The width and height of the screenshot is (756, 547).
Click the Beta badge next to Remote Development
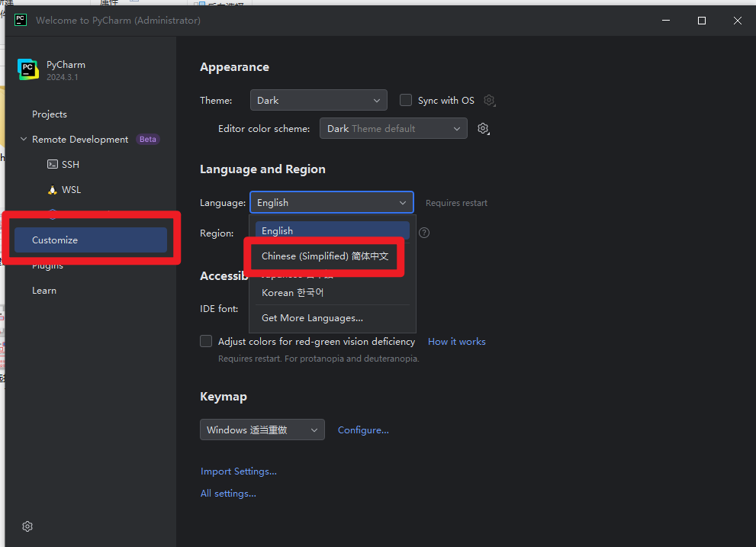coord(148,140)
